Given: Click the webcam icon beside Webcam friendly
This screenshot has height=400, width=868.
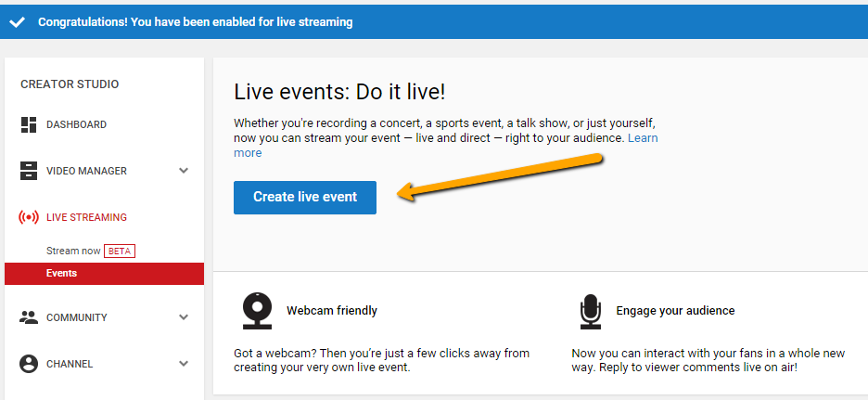Looking at the screenshot, I should [x=257, y=311].
